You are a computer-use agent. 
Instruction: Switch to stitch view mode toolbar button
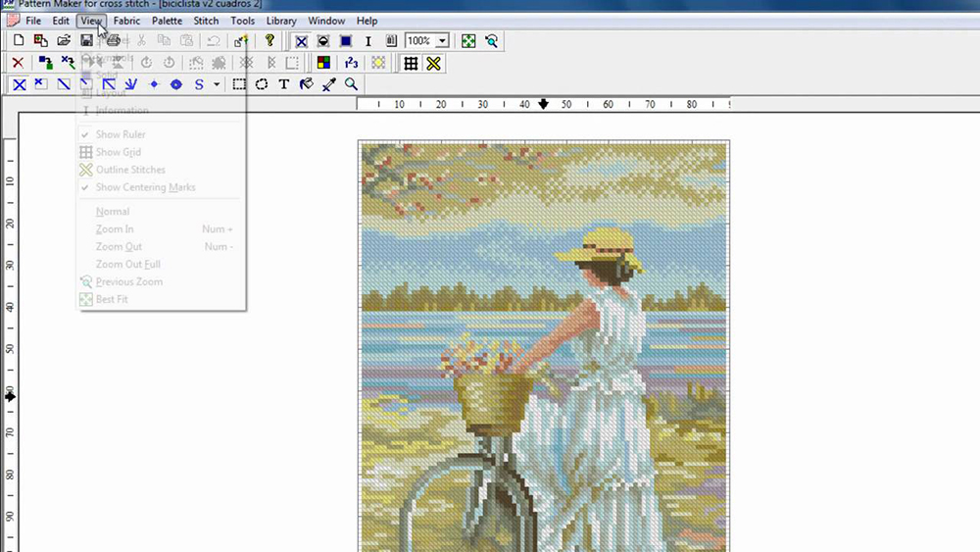pyautogui.click(x=301, y=41)
